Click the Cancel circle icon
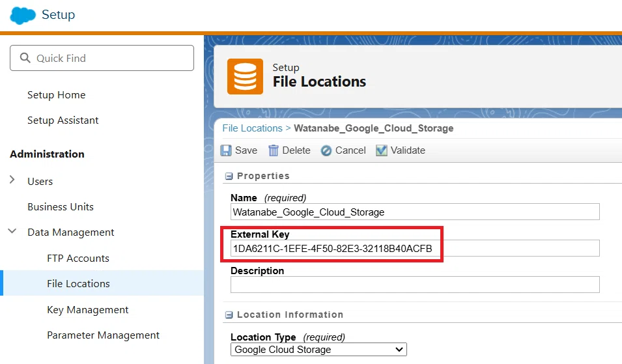This screenshot has height=364, width=622. point(326,150)
